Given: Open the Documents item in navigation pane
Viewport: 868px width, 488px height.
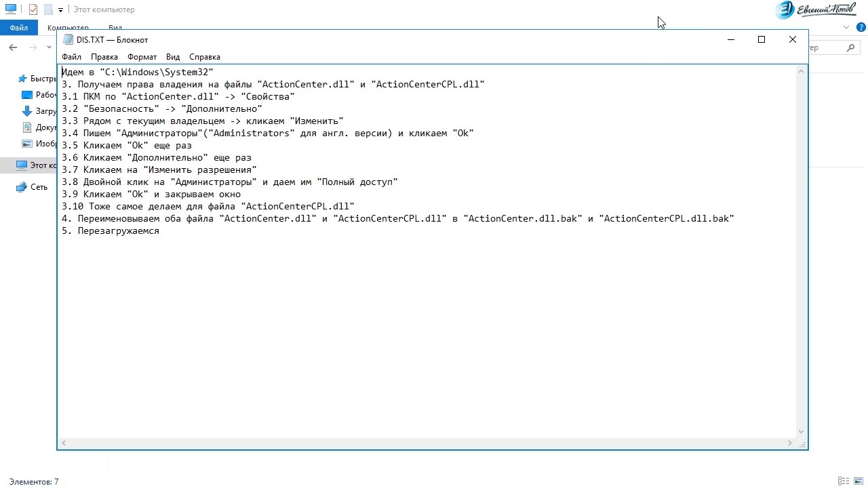Looking at the screenshot, I should (39, 127).
